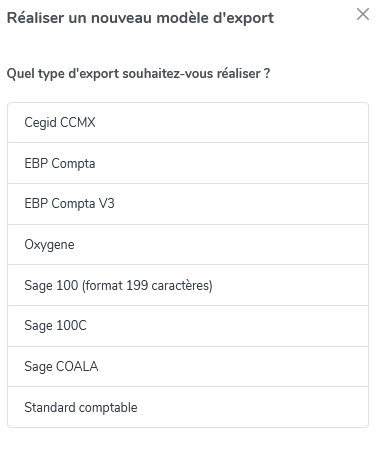Choose EBP Compta export format

pos(188,163)
